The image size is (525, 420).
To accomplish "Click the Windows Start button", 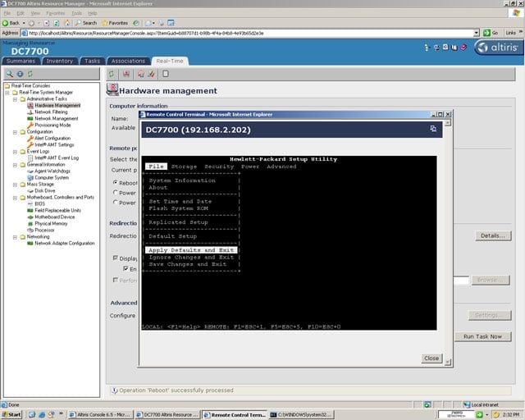I will point(11,414).
